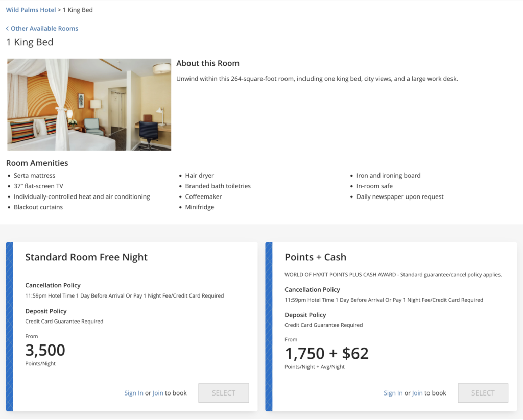Sign In from the Points + Cash card
The height and width of the screenshot is (420, 523).
click(x=393, y=393)
